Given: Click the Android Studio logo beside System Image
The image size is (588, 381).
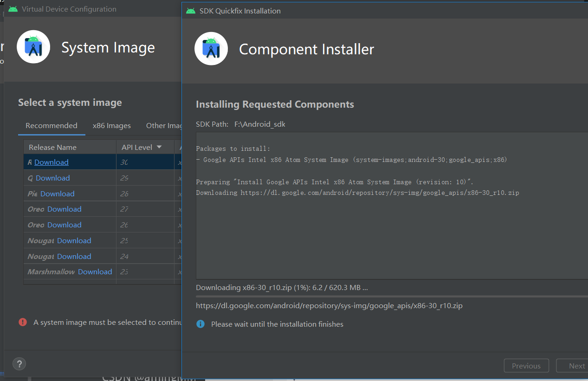Looking at the screenshot, I should click(33, 47).
